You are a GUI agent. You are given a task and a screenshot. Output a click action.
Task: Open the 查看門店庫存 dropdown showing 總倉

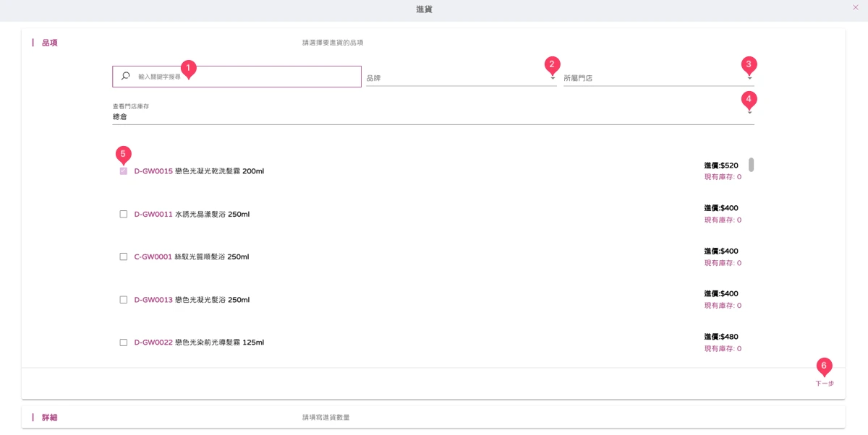click(433, 112)
